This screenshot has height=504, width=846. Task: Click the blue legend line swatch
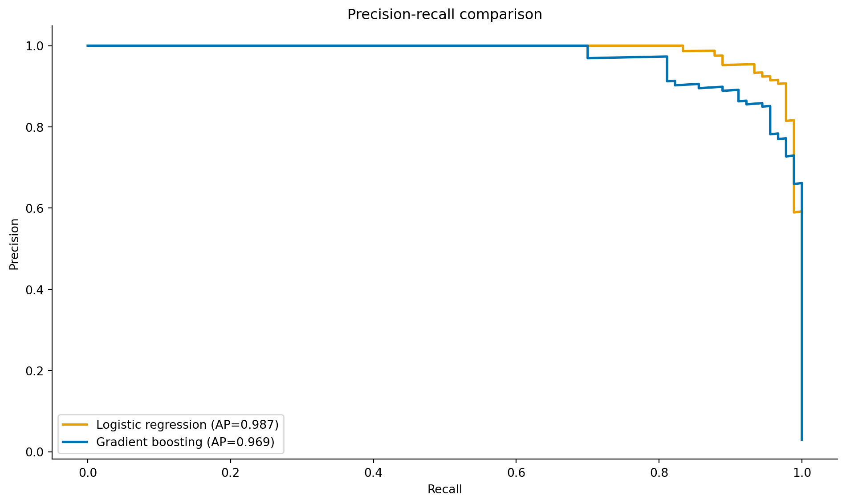tap(75, 442)
